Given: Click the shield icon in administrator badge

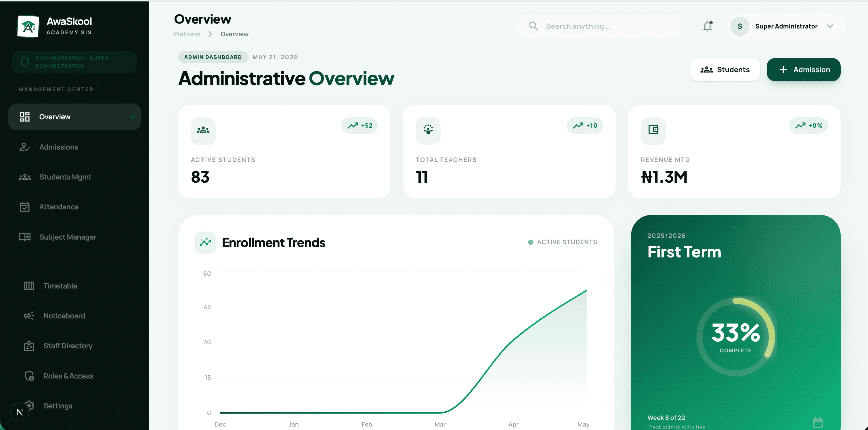Looking at the screenshot, I should 25,62.
